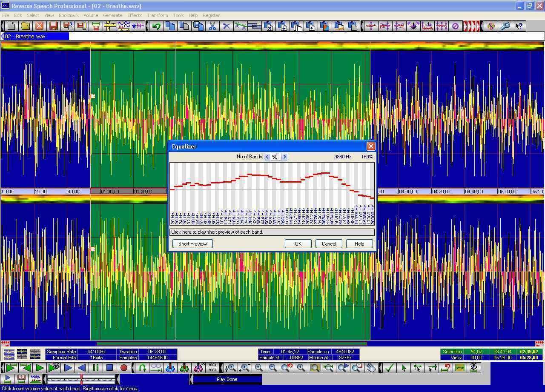Viewport: 545px width, 392px height.
Task: Open the Transform menu
Action: click(158, 15)
